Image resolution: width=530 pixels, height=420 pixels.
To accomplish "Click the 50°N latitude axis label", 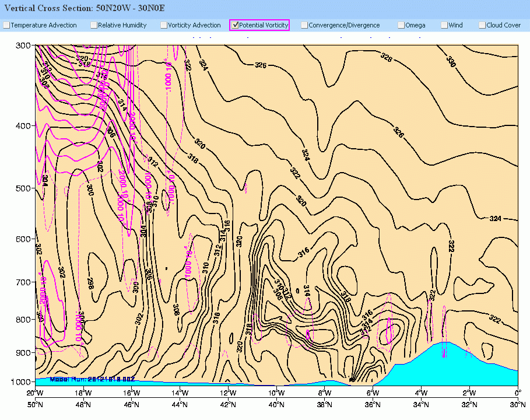I will (x=35, y=404).
